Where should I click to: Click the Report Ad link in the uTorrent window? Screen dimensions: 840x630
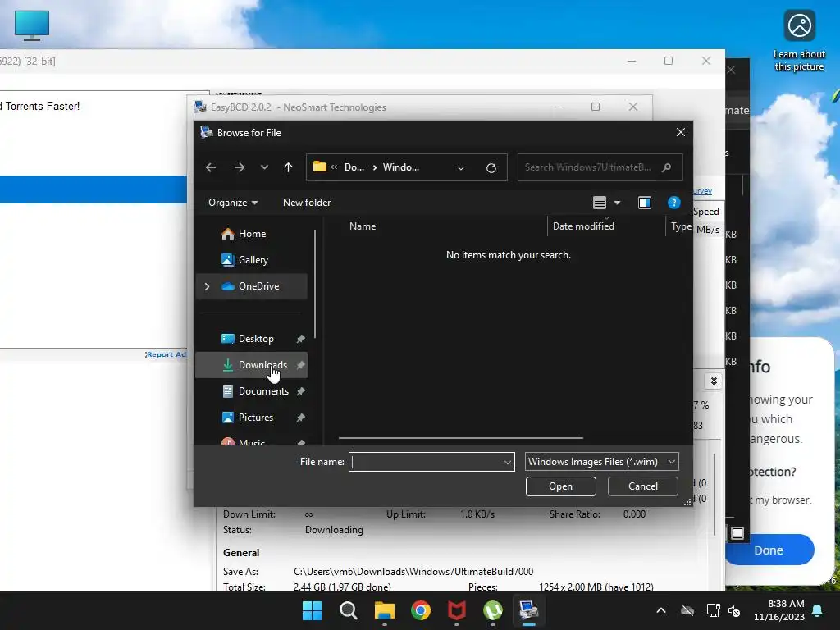click(166, 354)
